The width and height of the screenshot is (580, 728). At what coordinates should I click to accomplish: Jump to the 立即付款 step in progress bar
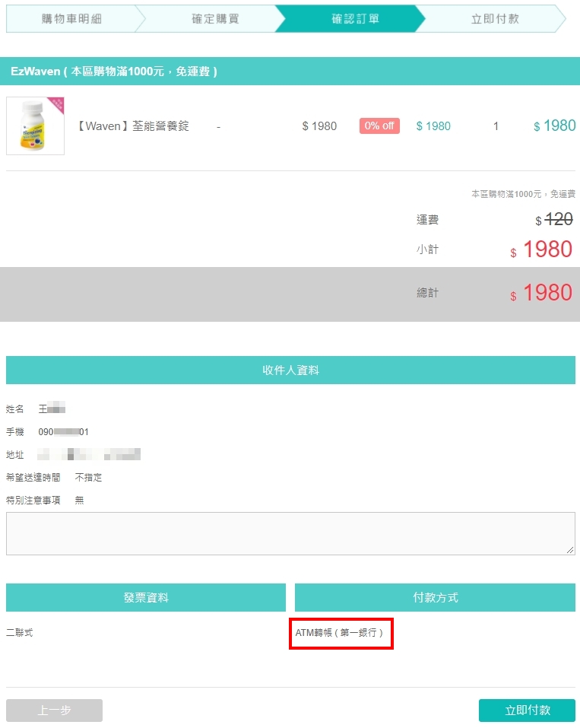click(x=495, y=18)
